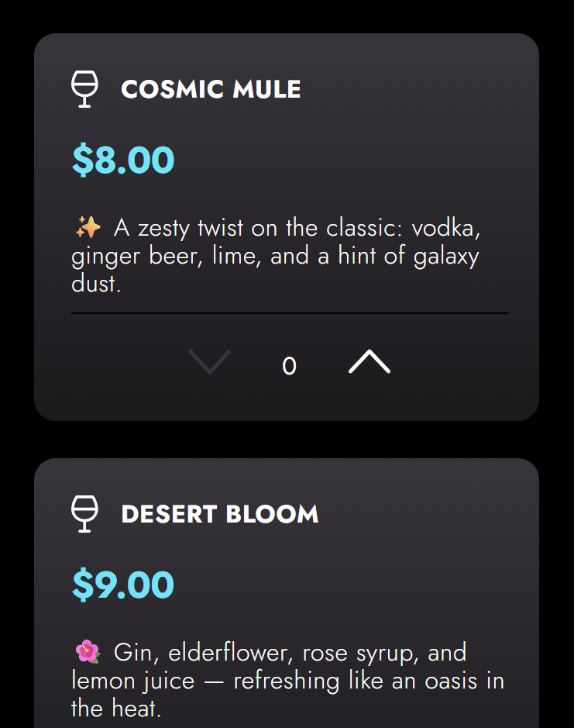The image size is (574, 728).
Task: Click the Cosmic Mule quantity count of 0
Action: (x=289, y=366)
